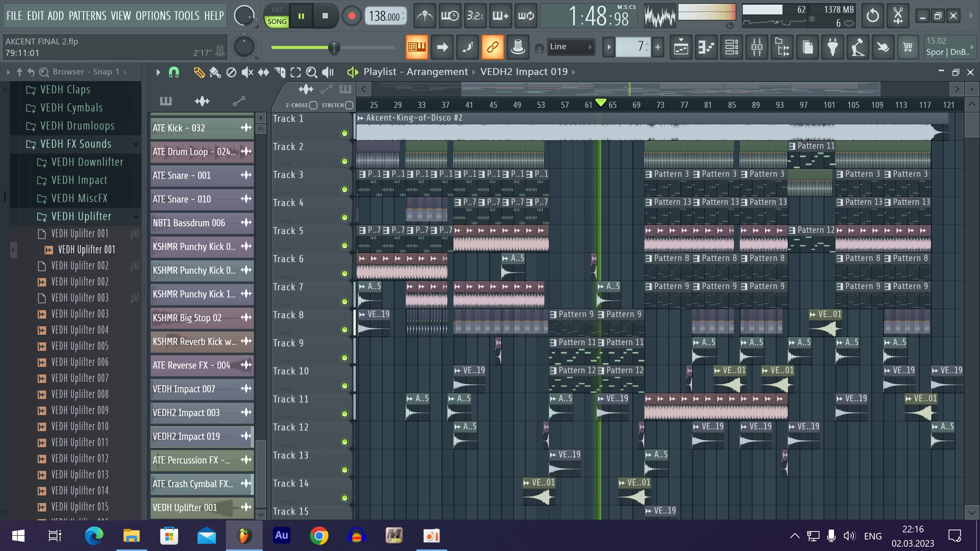The height and width of the screenshot is (551, 980).
Task: Open the Browser panel toggle icon
Action: pos(782,47)
